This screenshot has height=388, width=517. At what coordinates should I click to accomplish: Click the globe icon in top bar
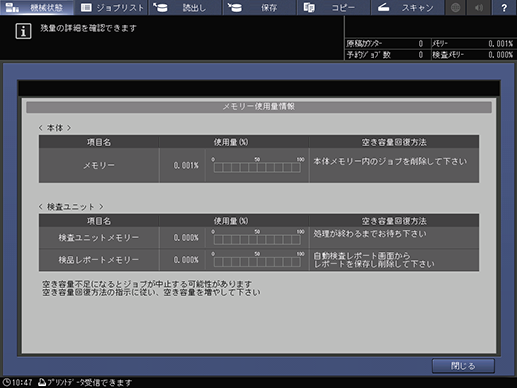point(456,7)
